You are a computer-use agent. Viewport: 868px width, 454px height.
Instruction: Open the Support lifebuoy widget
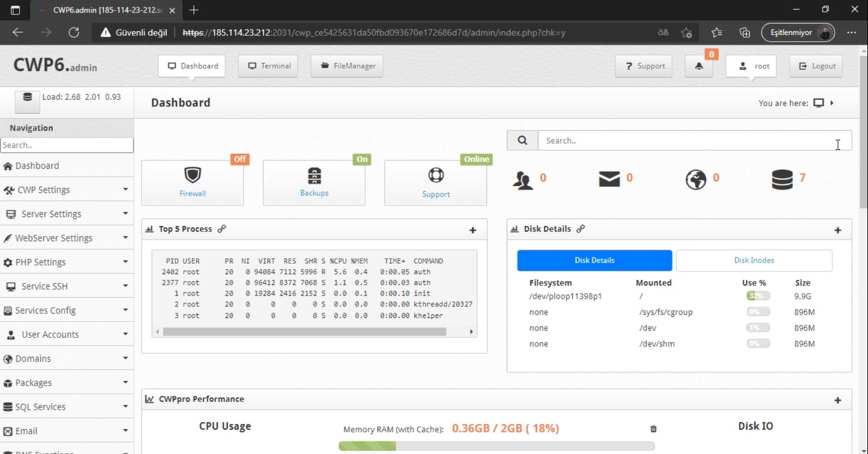click(x=436, y=182)
